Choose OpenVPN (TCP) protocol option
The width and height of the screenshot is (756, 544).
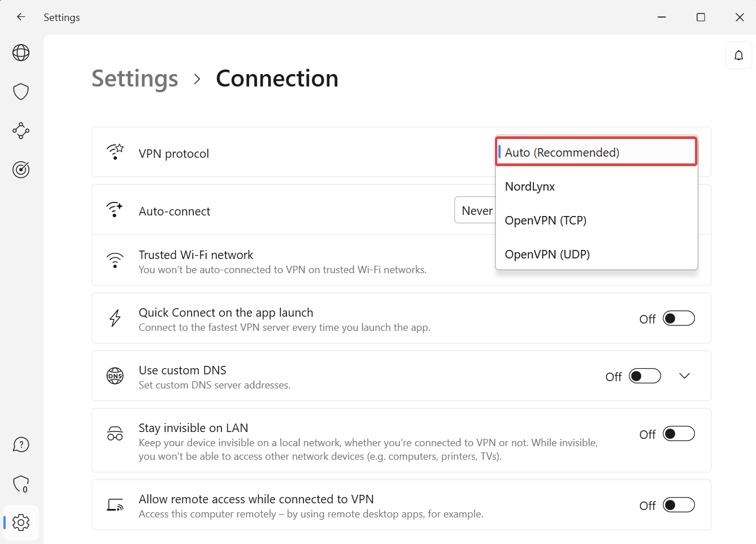pos(545,220)
